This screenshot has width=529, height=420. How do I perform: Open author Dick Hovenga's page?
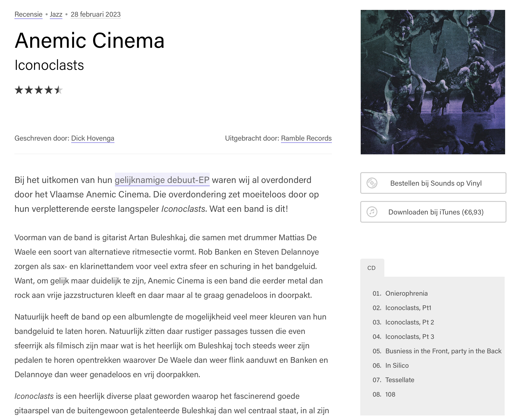click(x=93, y=138)
